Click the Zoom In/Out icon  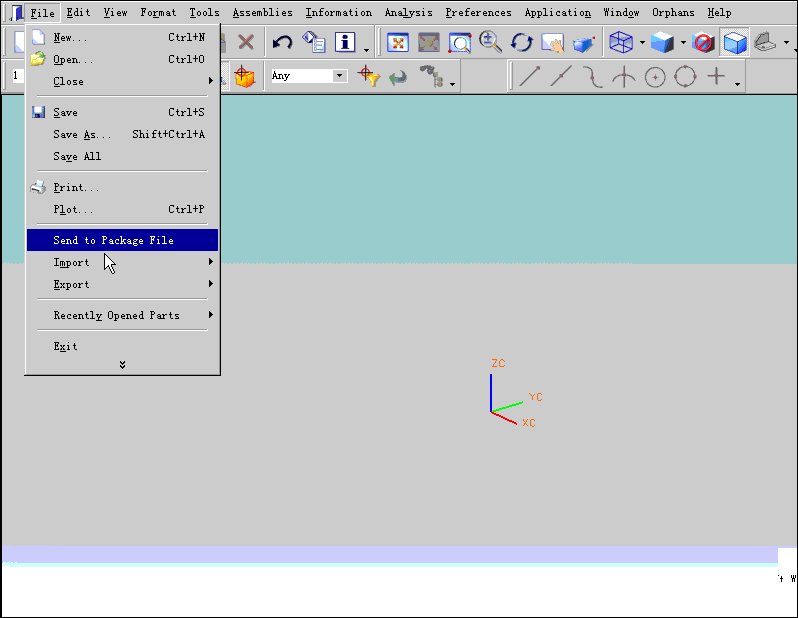(491, 42)
